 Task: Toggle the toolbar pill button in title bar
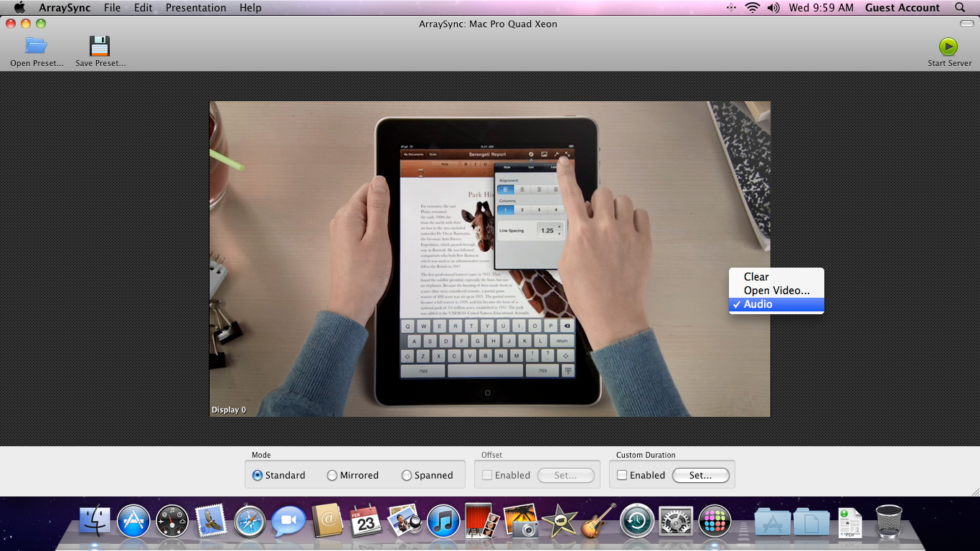pos(966,24)
